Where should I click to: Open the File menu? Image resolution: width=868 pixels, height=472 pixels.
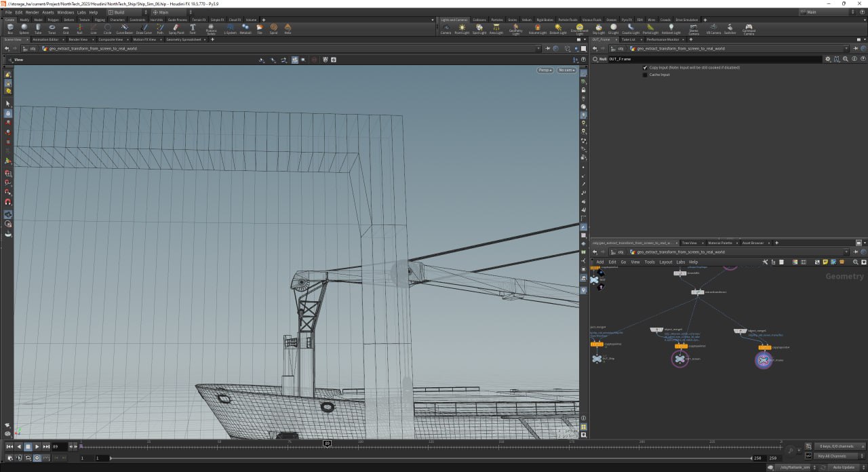click(9, 12)
